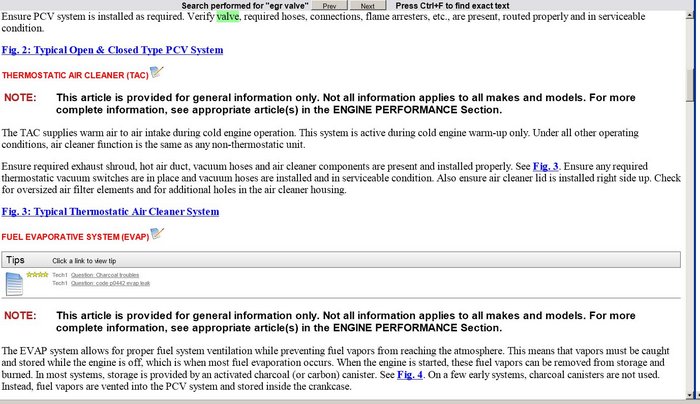Viewport: 700px width, 404px height.
Task: Click the 'Tips' header label
Action: [x=15, y=260]
